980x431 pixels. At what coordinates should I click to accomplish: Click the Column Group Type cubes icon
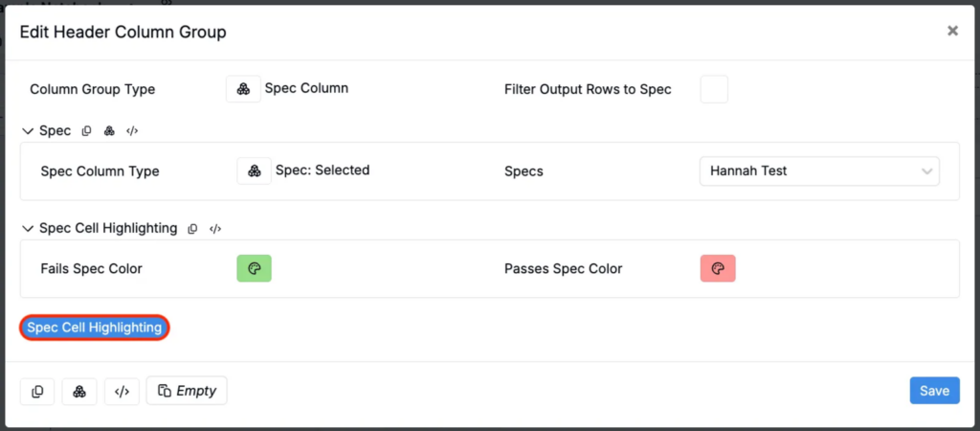pos(243,89)
